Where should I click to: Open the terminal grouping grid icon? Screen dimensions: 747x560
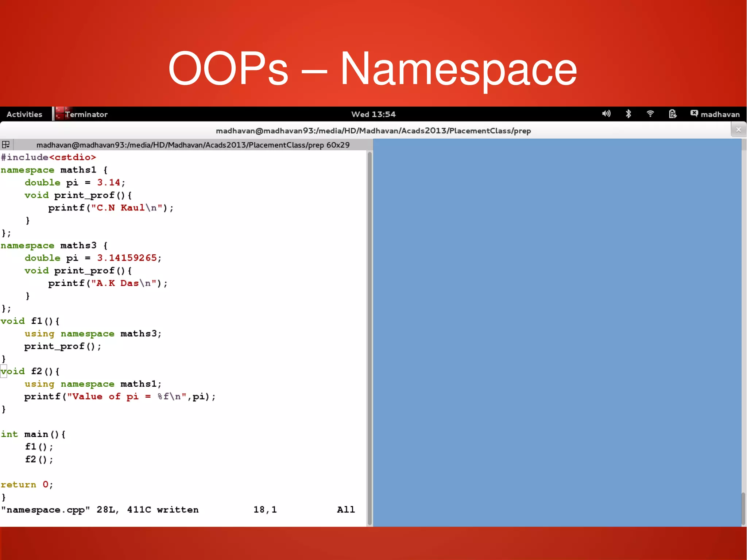pos(6,145)
